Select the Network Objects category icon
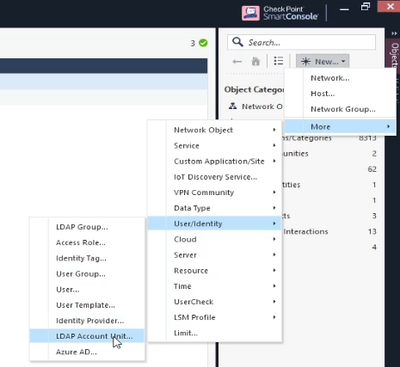 [233, 106]
